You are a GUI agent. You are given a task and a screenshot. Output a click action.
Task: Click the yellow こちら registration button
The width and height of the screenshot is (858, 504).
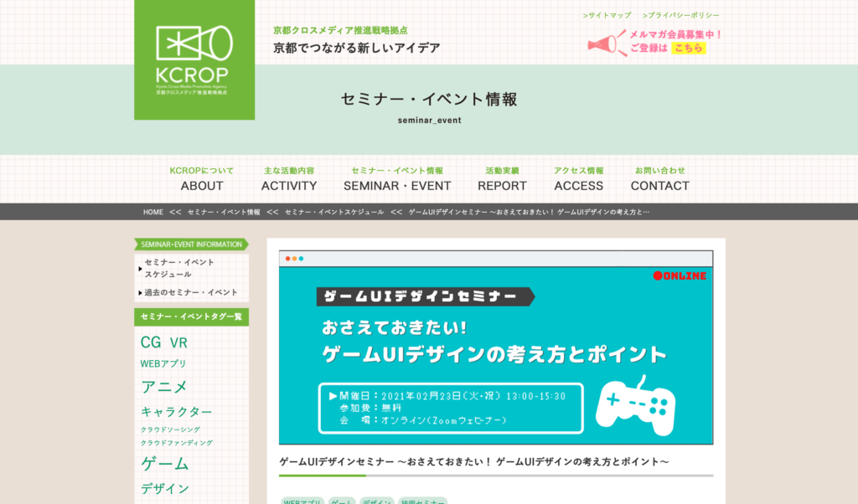click(x=689, y=48)
